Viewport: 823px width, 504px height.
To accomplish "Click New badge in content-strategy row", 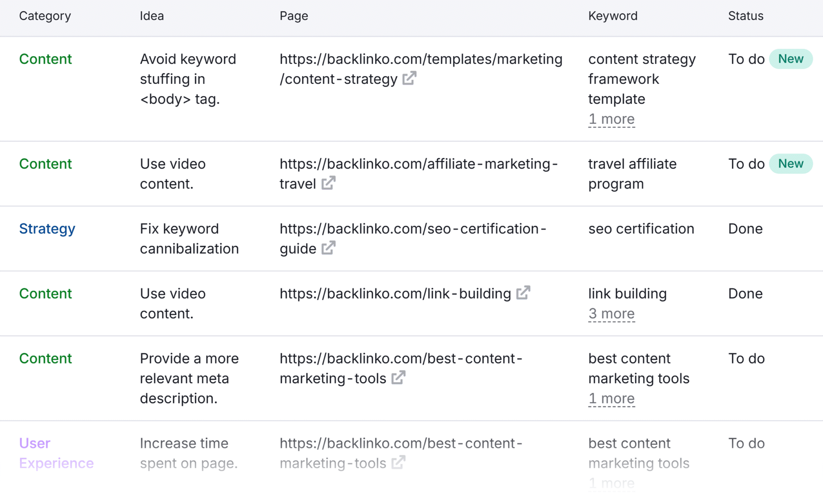I will [791, 59].
